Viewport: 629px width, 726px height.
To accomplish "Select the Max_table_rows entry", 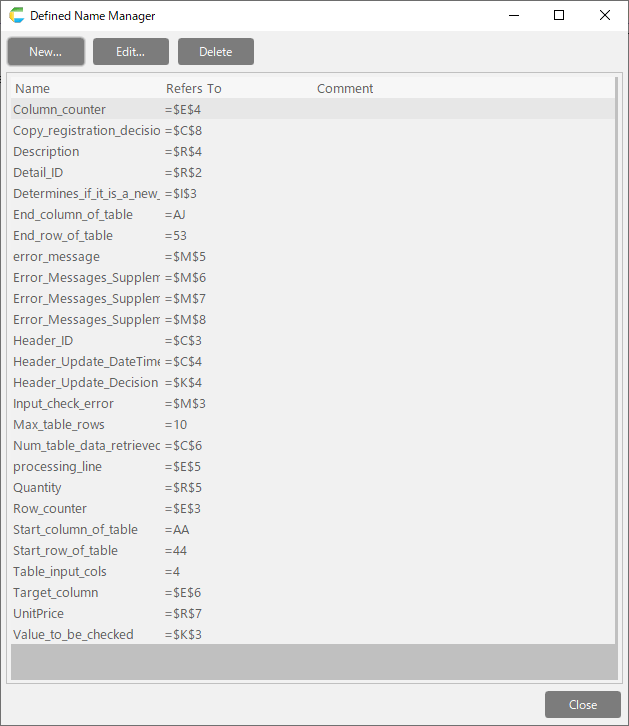I will pyautogui.click(x=59, y=425).
